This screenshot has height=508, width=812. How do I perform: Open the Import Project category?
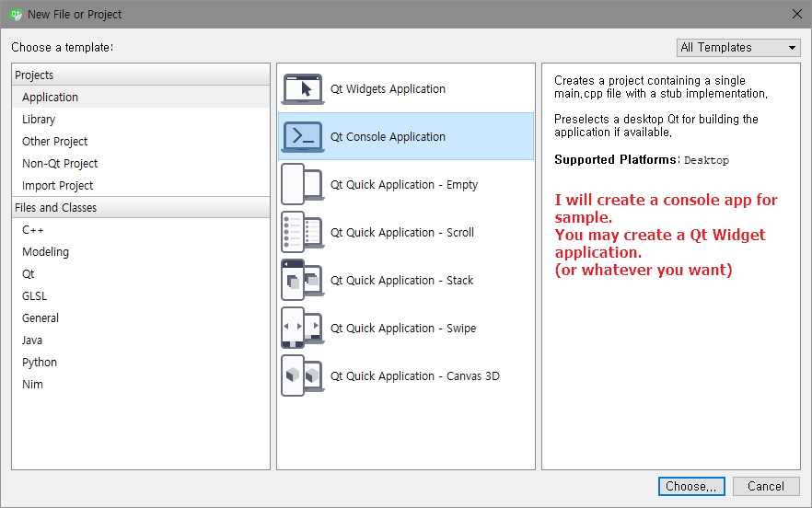pos(57,186)
